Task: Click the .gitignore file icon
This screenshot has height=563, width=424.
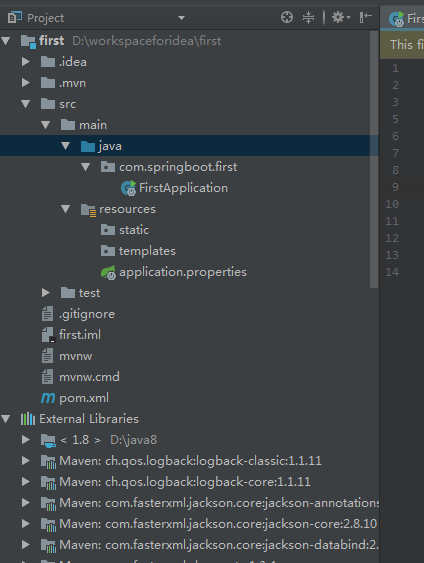Action: tap(47, 314)
